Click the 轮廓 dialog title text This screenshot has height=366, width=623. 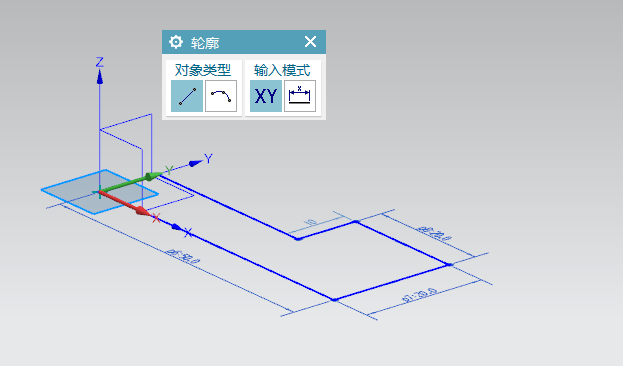[205, 43]
